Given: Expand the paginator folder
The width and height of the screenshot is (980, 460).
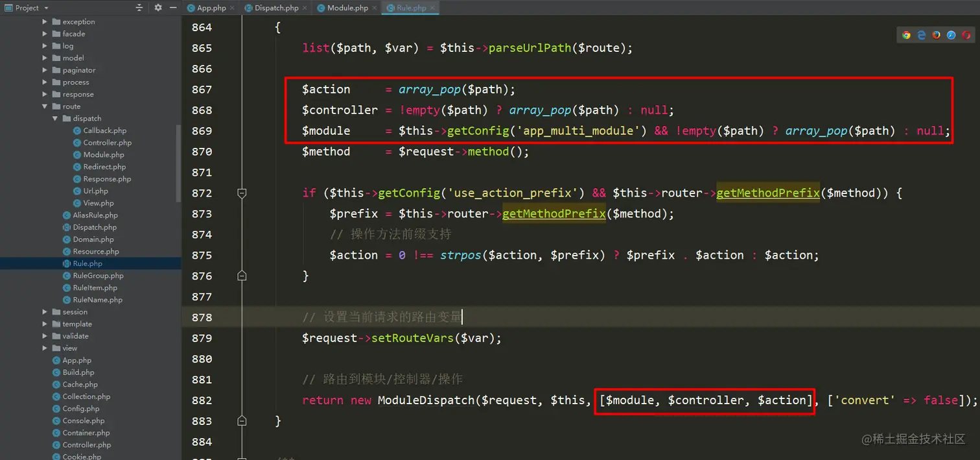Looking at the screenshot, I should pos(45,70).
